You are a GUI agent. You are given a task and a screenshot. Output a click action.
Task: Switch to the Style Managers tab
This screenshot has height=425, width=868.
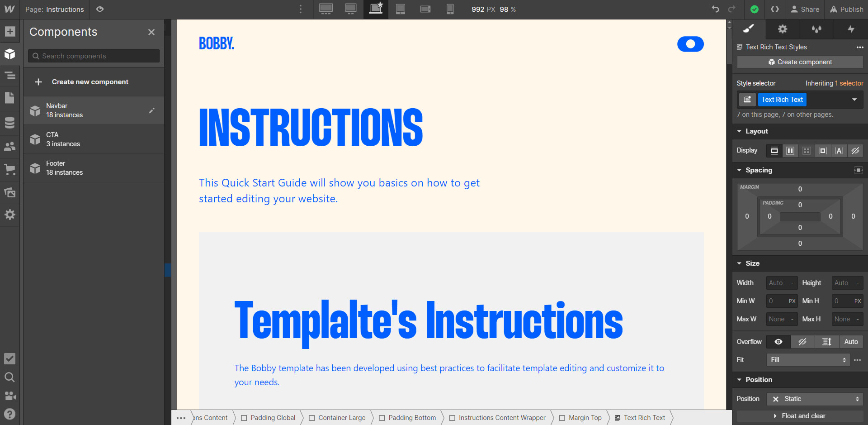pyautogui.click(x=817, y=29)
